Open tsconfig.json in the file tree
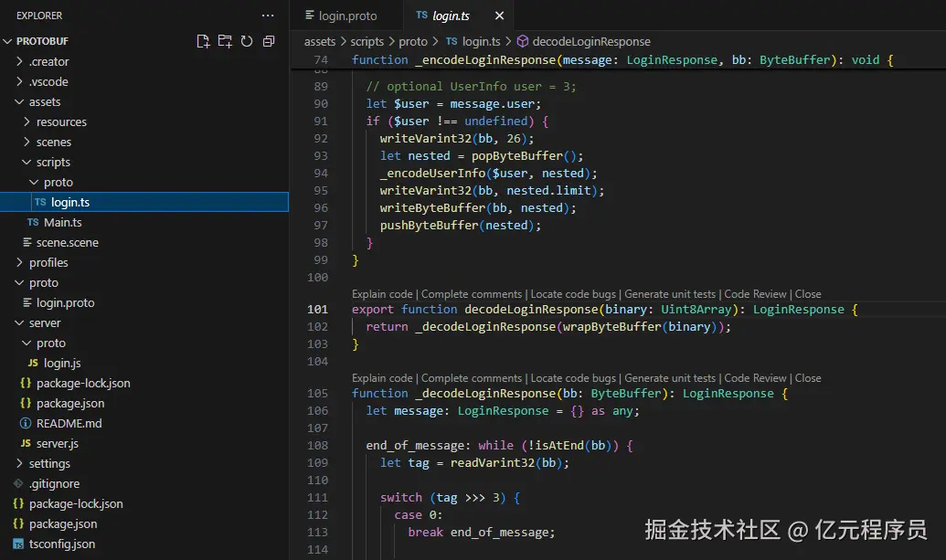This screenshot has width=946, height=560. coord(61,544)
